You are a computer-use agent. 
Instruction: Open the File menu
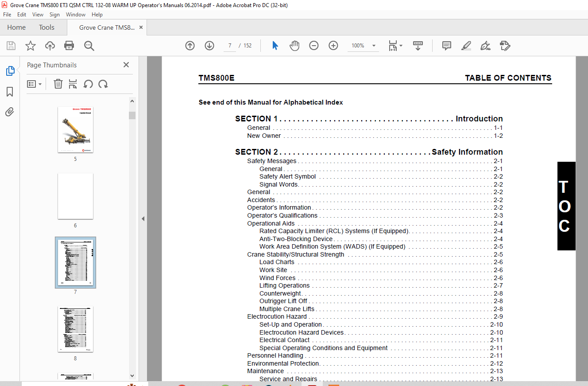[x=7, y=15]
